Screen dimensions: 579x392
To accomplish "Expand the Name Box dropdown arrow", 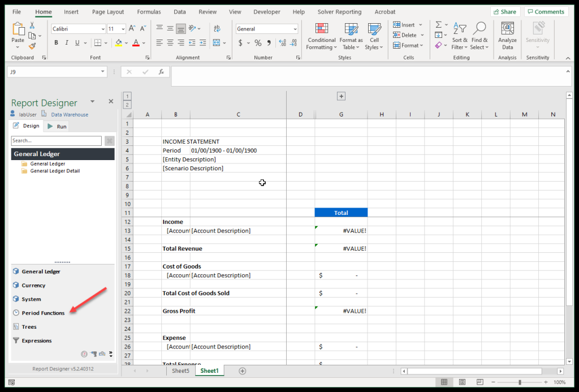I will click(102, 72).
